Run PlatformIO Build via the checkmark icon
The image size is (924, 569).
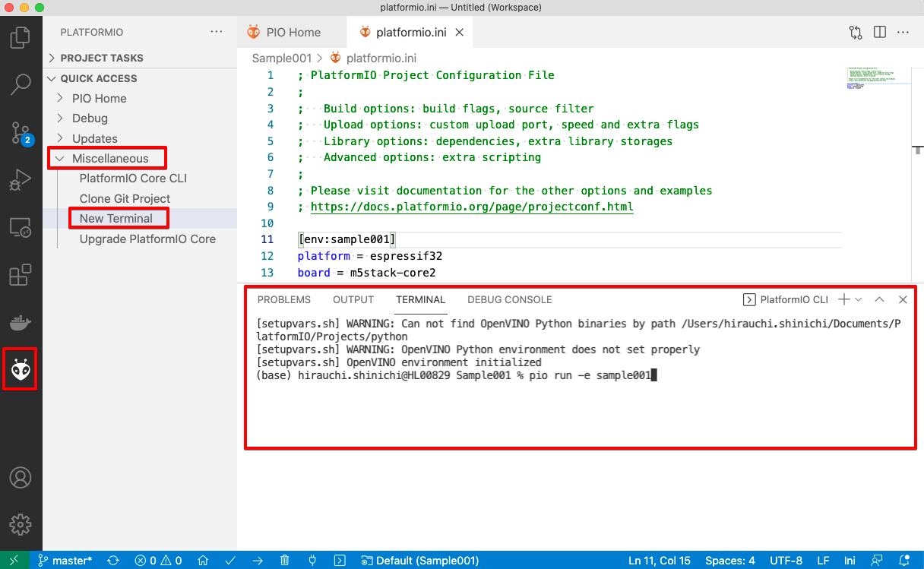click(x=230, y=560)
